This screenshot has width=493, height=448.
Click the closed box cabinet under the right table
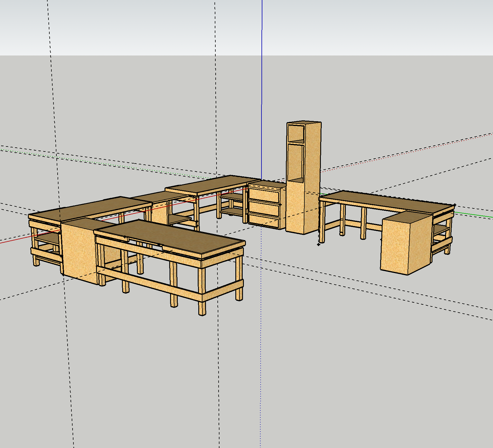[x=406, y=243]
